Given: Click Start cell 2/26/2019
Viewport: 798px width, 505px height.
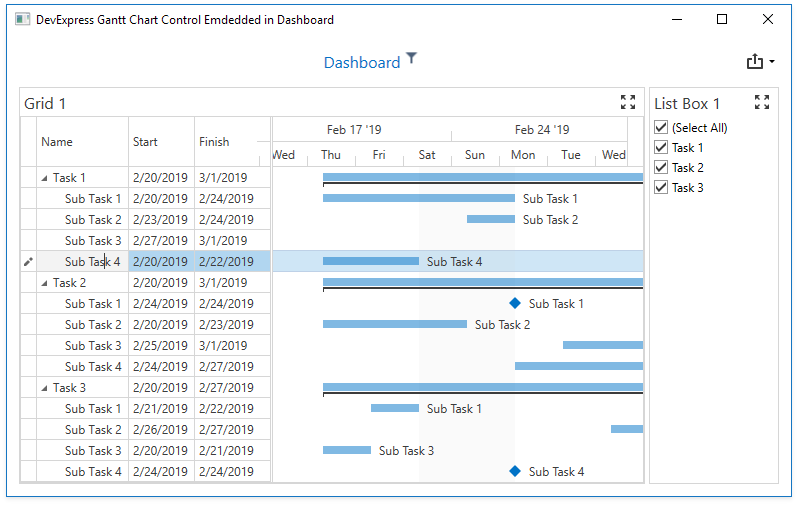Looking at the screenshot, I should pyautogui.click(x=161, y=430).
